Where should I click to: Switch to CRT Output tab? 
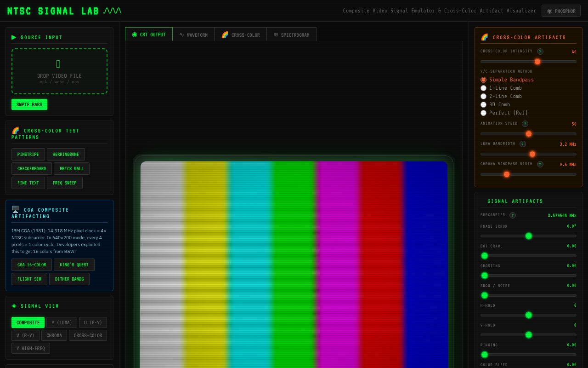pyautogui.click(x=149, y=34)
